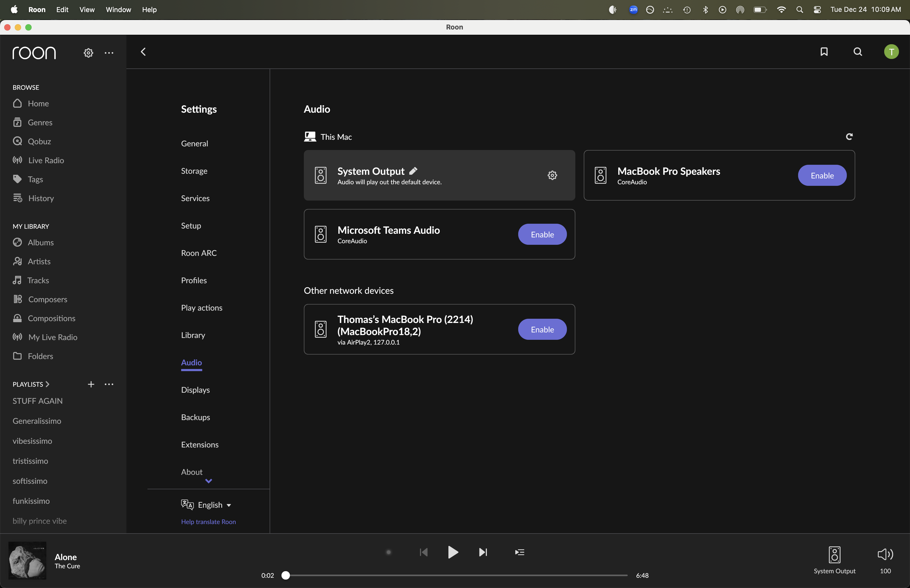The image size is (910, 588).
Task: Open STUFF AGAIN playlist
Action: (x=37, y=401)
